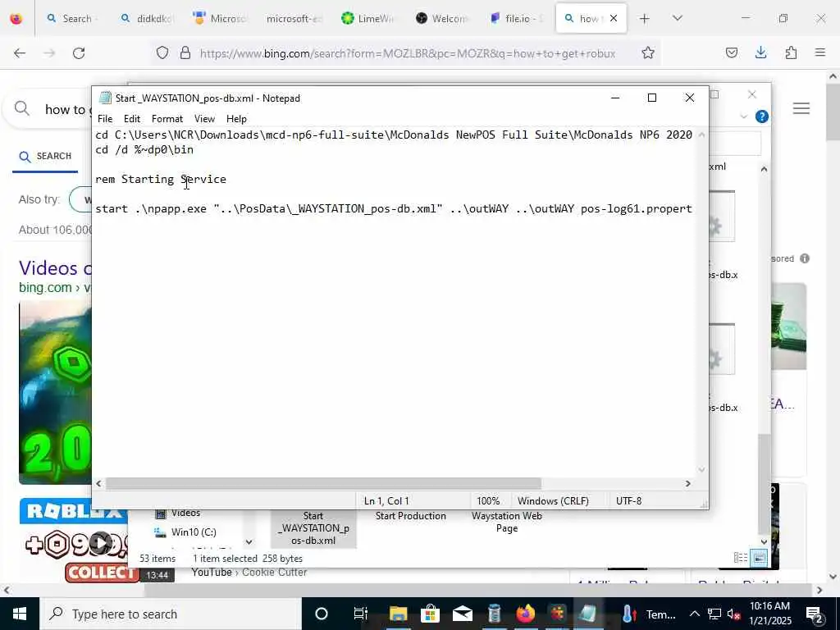Open the Mail app from the taskbar
The width and height of the screenshot is (840, 630).
[462, 614]
